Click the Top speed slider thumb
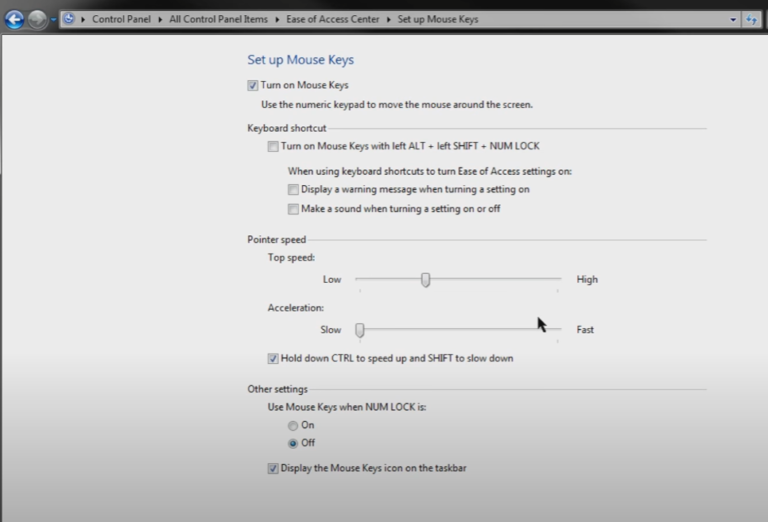This screenshot has height=522, width=768. click(426, 280)
